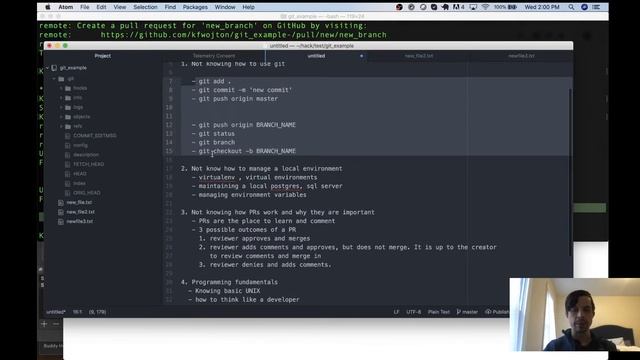Viewport: 640px width, 360px height.
Task: Click the modified dot on untitled tab
Action: point(361,56)
